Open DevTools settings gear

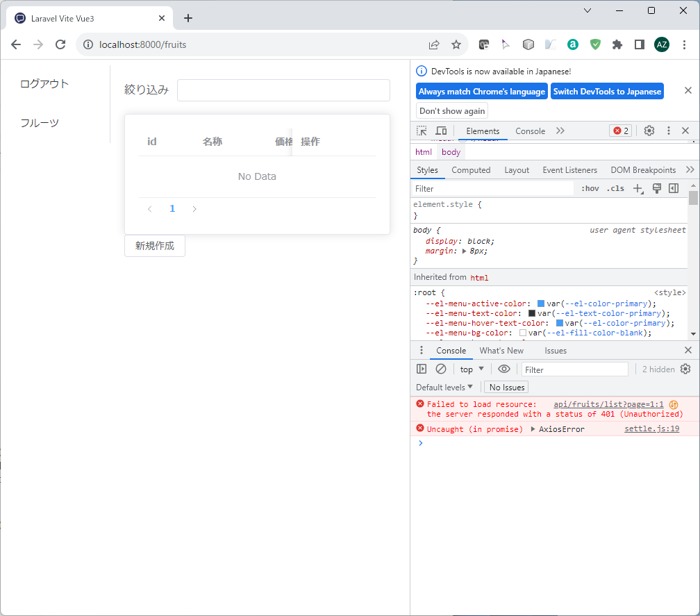pos(649,131)
